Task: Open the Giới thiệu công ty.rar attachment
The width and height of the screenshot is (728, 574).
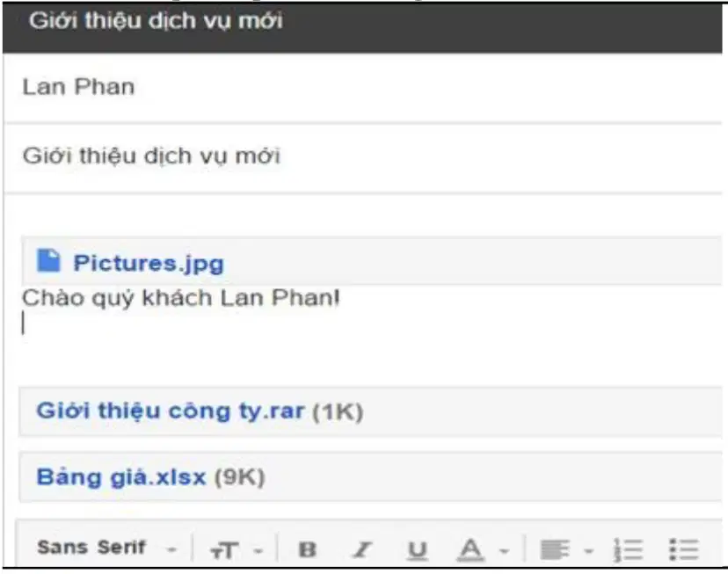Action: [171, 411]
